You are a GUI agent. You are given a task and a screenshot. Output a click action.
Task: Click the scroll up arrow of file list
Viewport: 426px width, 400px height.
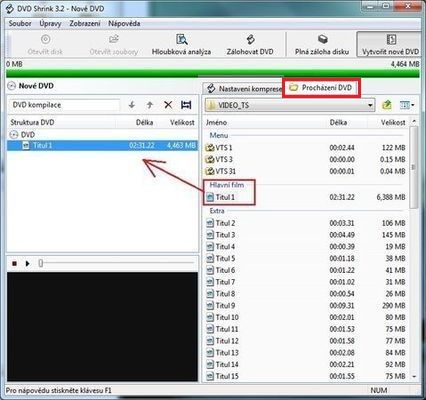tap(414, 121)
